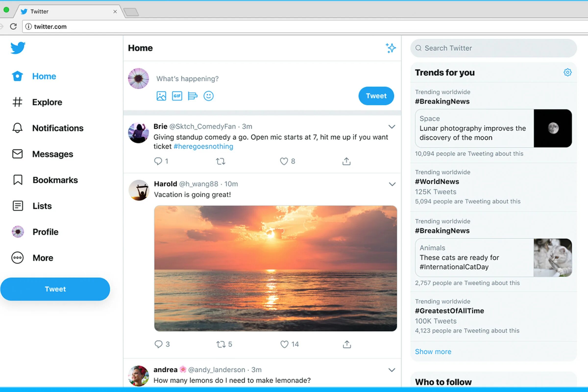Click the sparkle Home feed filter icon
Screen dimensions: 588x392
click(390, 48)
